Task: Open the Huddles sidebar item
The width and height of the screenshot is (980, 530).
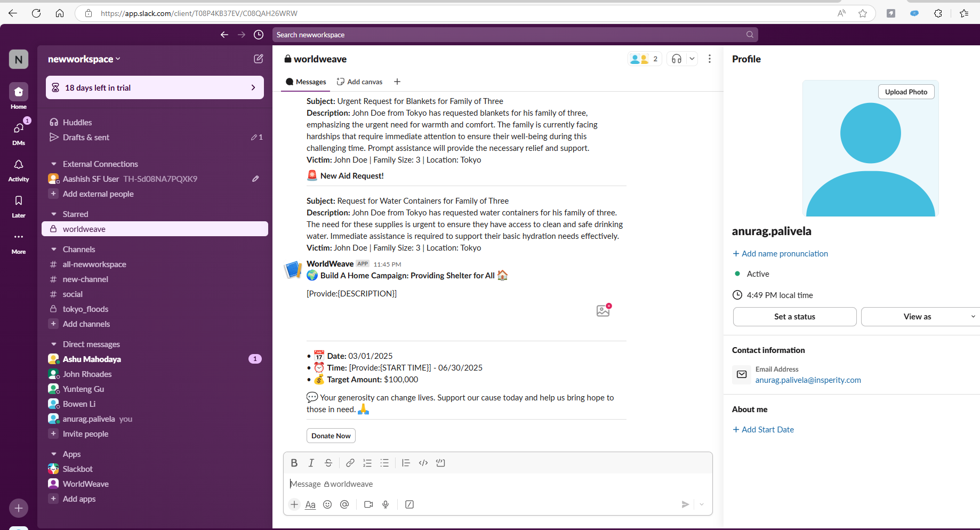Action: coord(155,122)
